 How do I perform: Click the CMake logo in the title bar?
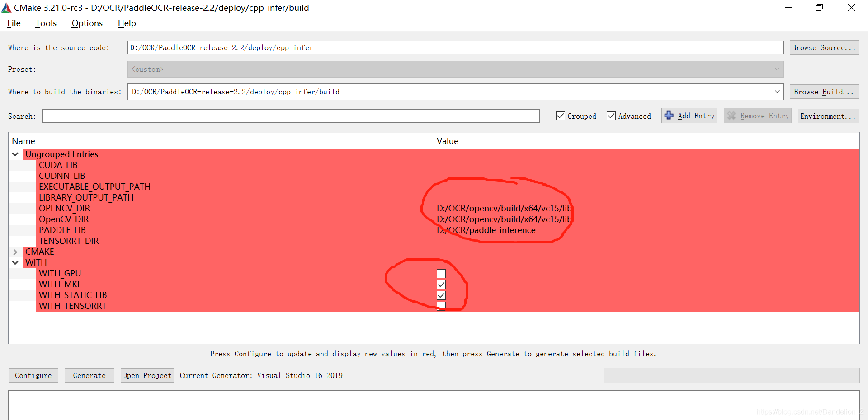pos(6,7)
